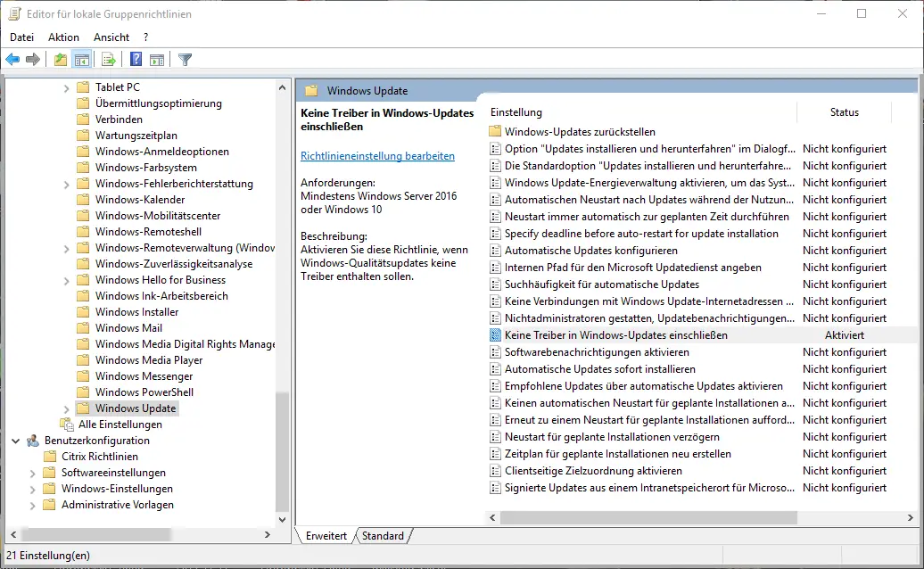Expand Softwareeinstellungen under Benutzerkonfiguration
Viewport: 924px width, 569px height.
[33, 473]
